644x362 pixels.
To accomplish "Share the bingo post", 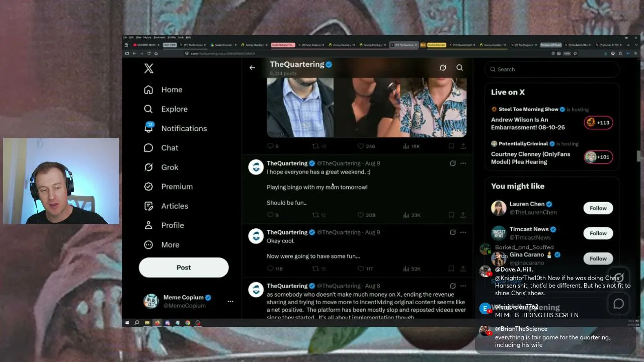I will pyautogui.click(x=463, y=215).
